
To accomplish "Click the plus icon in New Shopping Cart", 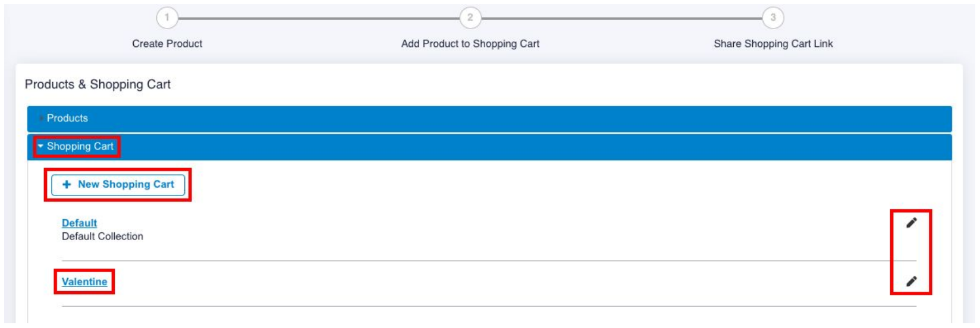I will tap(67, 185).
